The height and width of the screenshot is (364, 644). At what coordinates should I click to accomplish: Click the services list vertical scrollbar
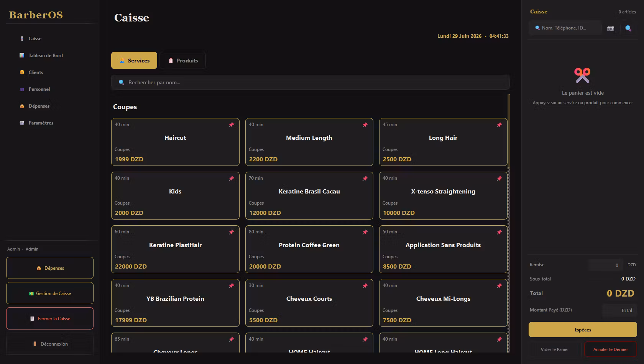509,223
